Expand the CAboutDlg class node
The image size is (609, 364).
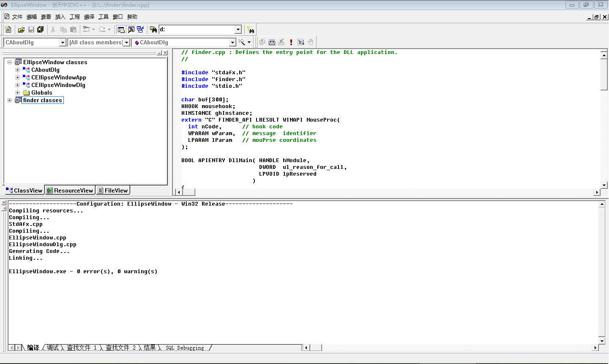[x=17, y=70]
